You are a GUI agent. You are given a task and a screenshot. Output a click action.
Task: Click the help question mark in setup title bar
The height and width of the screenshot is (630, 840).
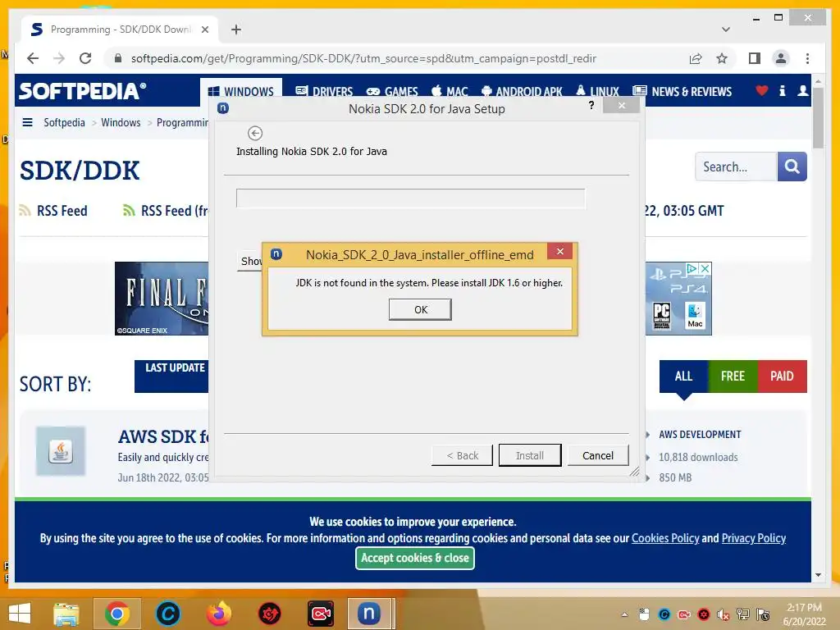(591, 105)
